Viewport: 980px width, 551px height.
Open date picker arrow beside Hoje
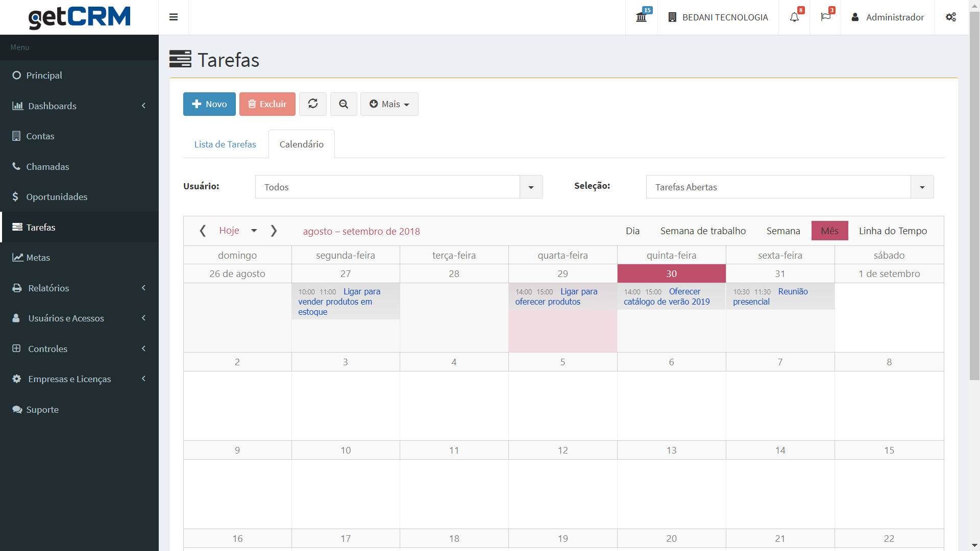tap(254, 231)
